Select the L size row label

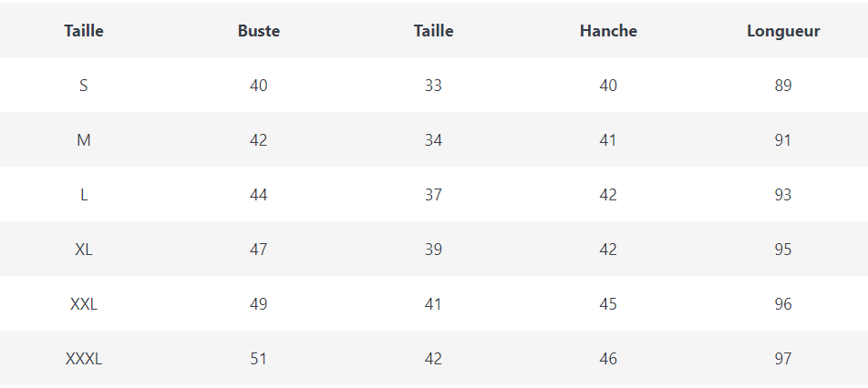84,195
